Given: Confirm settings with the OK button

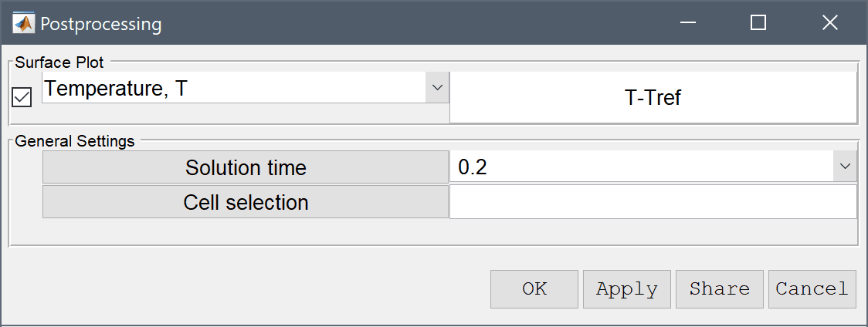Looking at the screenshot, I should pyautogui.click(x=534, y=288).
